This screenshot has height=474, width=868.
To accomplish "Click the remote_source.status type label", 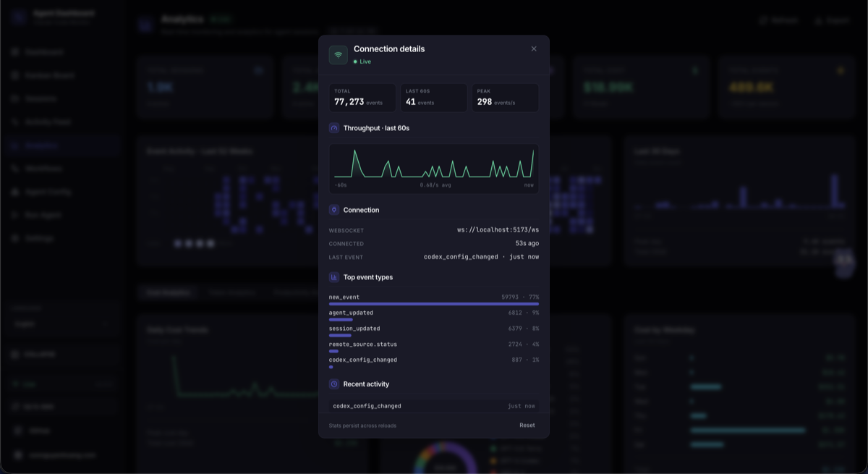I will click(x=363, y=344).
